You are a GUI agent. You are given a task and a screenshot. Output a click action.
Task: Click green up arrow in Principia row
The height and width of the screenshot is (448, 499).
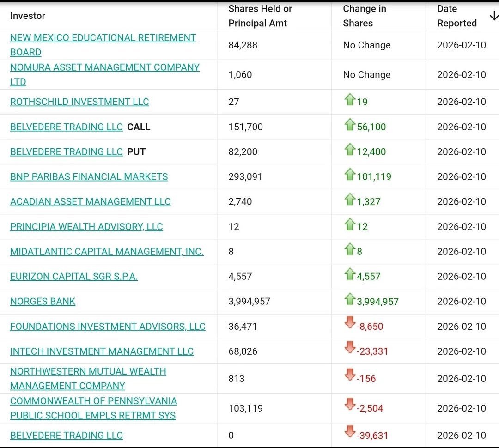(x=350, y=224)
